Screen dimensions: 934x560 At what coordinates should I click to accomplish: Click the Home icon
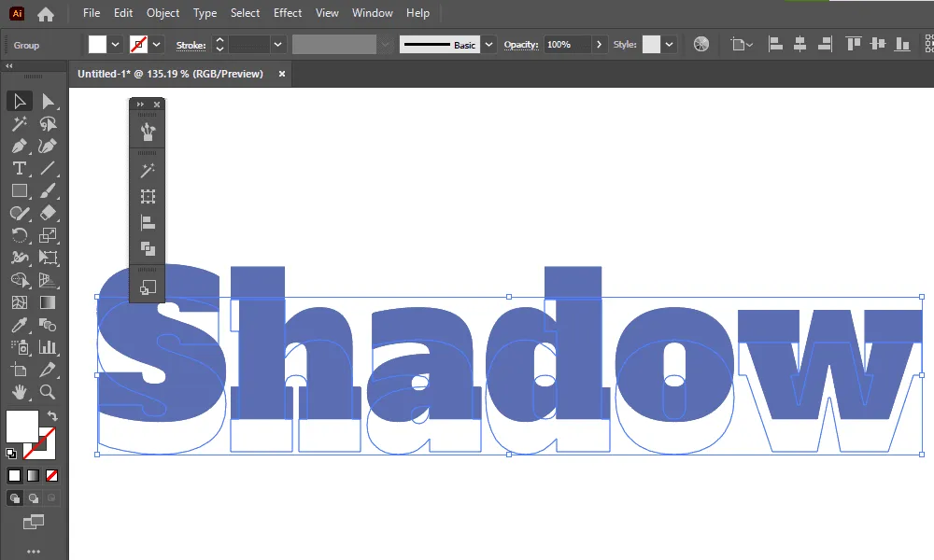coord(45,14)
